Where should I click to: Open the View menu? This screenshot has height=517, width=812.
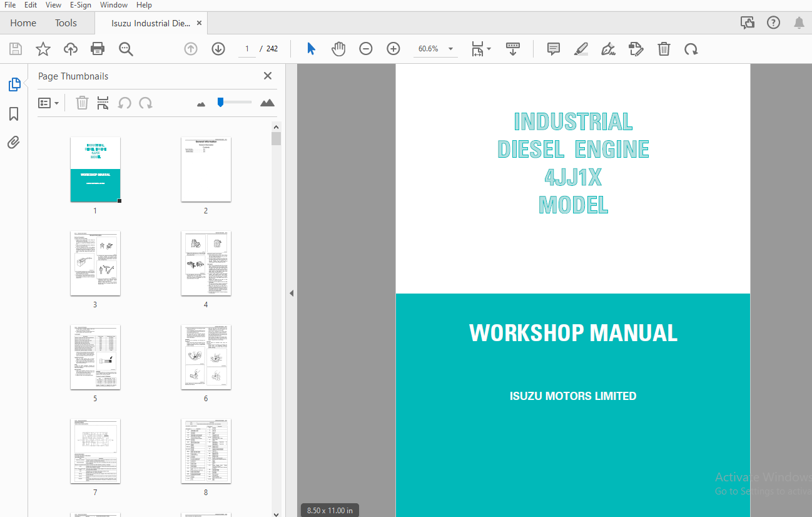click(x=53, y=5)
